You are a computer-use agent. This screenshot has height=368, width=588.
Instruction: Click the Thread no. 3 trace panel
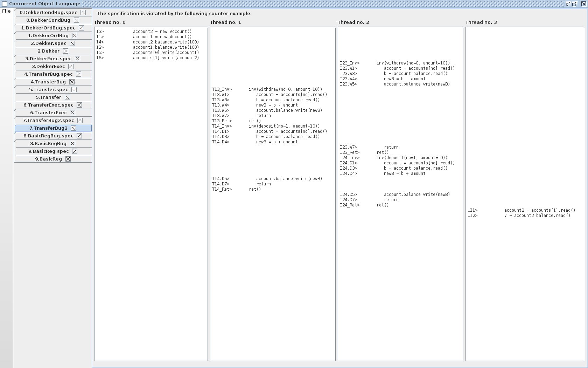pyautogui.click(x=525, y=194)
